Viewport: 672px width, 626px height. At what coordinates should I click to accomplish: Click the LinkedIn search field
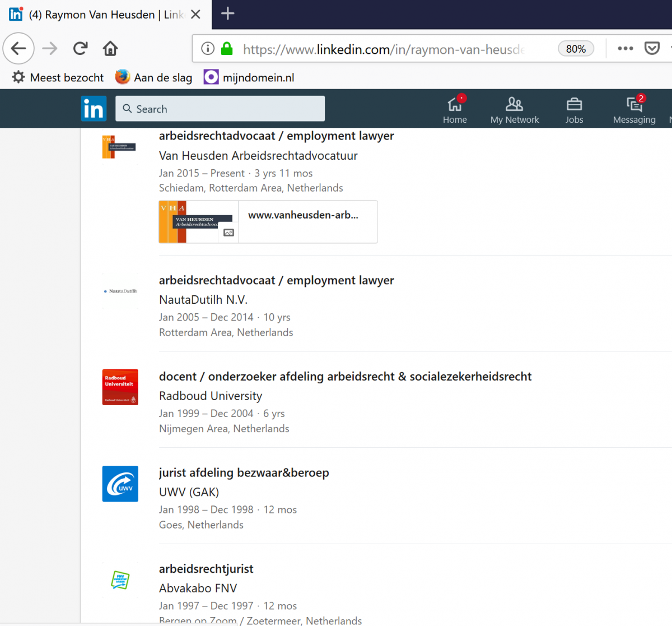point(220,108)
